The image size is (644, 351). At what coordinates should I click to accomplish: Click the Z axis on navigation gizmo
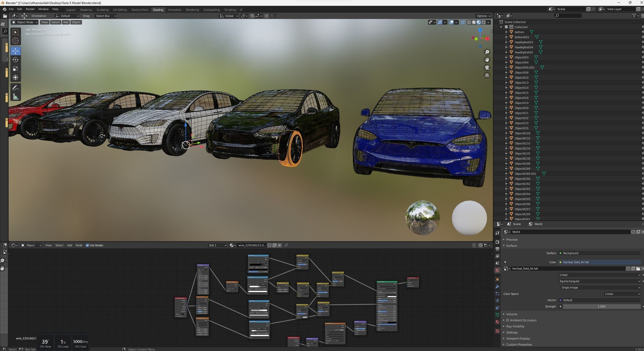(480, 30)
